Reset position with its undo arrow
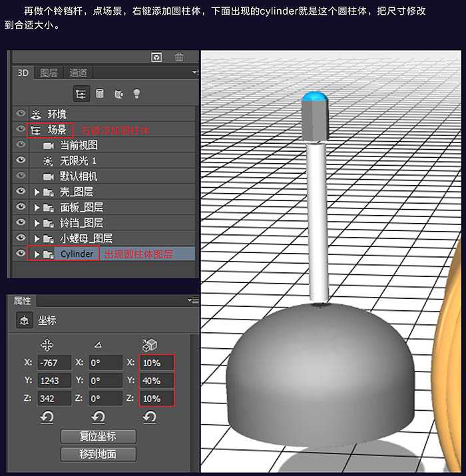This screenshot has height=476, width=466. click(47, 417)
